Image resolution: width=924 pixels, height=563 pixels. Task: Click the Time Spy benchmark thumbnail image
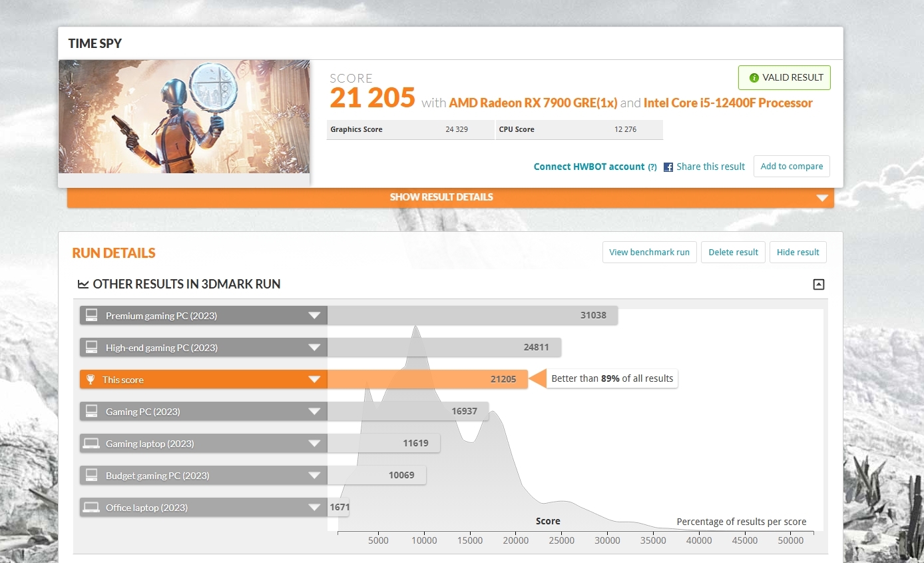(184, 117)
